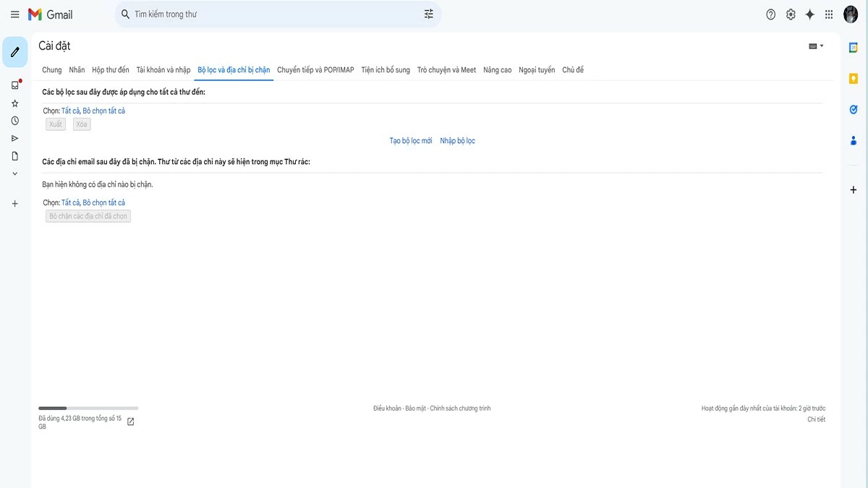This screenshot has height=488, width=868.
Task: Open Gemini with the sparkle icon
Action: 809,14
